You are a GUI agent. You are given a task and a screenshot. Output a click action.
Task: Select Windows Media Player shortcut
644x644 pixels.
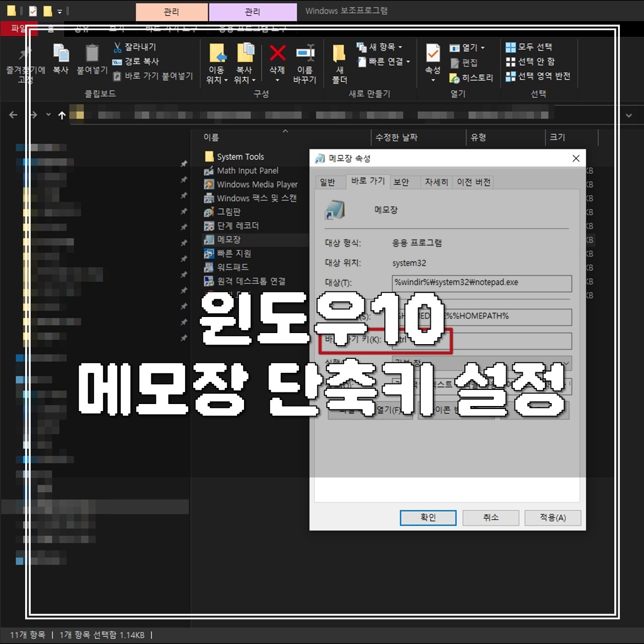251,185
